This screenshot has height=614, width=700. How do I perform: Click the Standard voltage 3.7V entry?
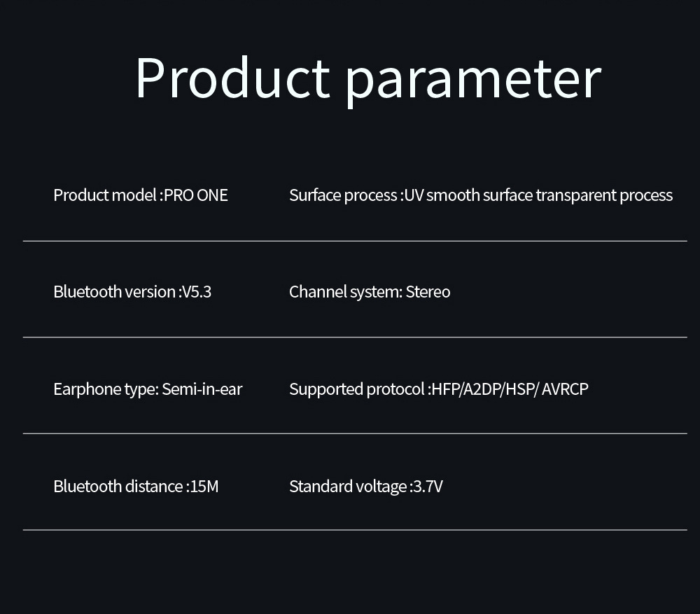[x=365, y=486]
